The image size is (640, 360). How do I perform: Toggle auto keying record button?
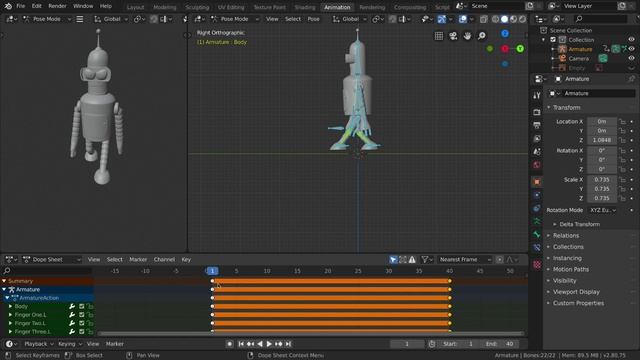coord(229,344)
